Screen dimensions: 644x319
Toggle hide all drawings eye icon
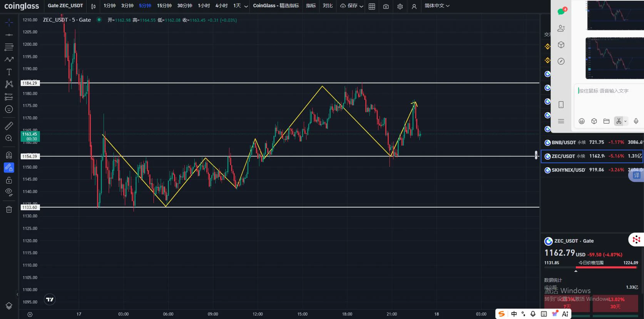tap(9, 192)
